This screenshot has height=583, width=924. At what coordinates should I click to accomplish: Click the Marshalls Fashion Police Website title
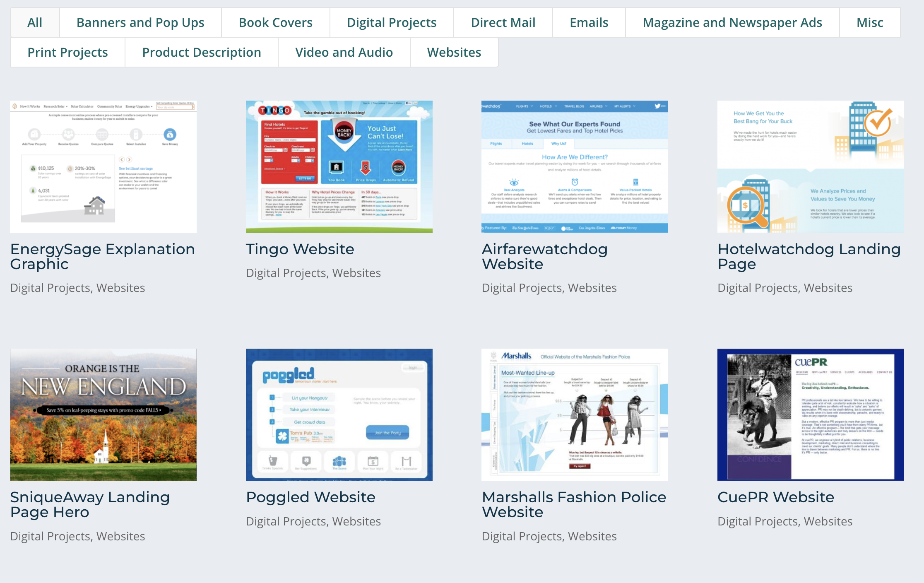[574, 505]
